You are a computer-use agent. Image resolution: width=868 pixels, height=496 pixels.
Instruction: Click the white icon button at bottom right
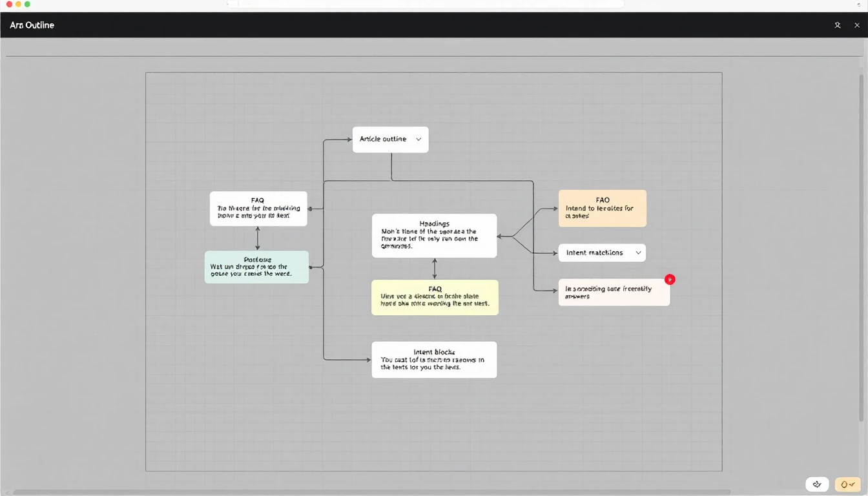(817, 484)
